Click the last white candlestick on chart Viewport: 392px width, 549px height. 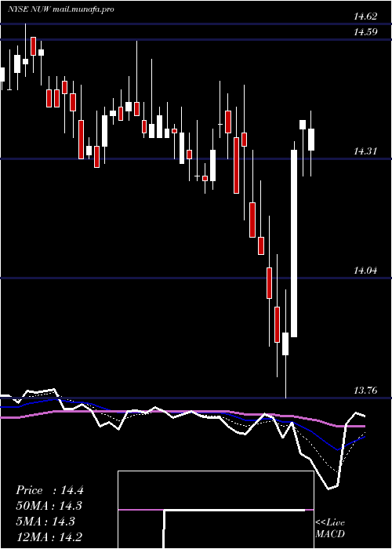click(310, 140)
